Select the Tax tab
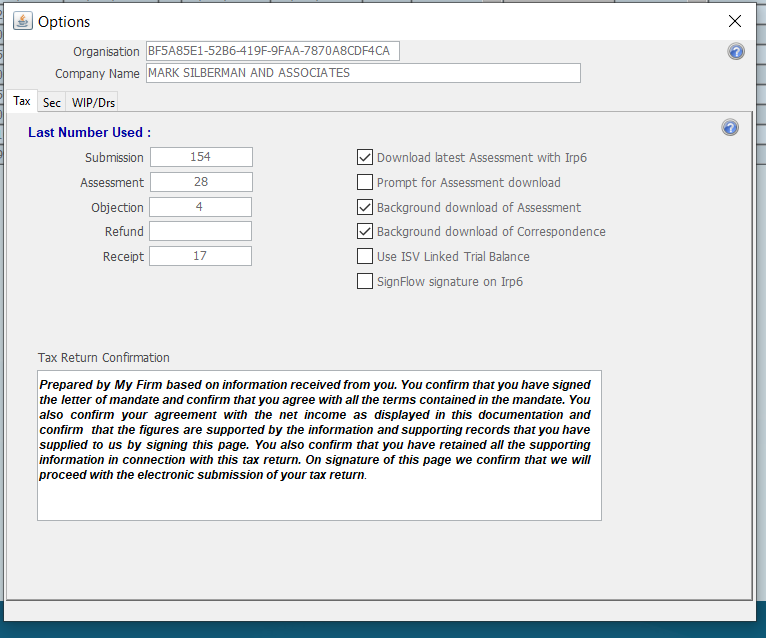The height and width of the screenshot is (638, 766). 21,102
